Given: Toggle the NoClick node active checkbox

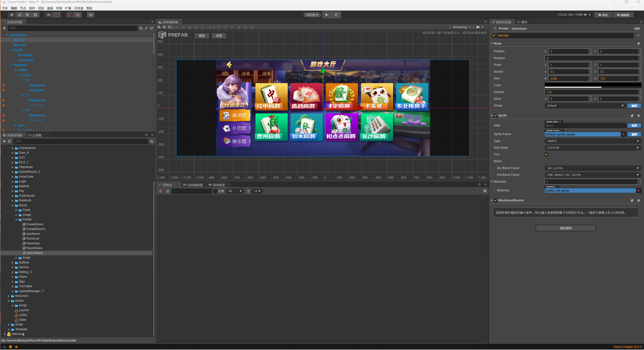Looking at the screenshot, I should coord(494,35).
